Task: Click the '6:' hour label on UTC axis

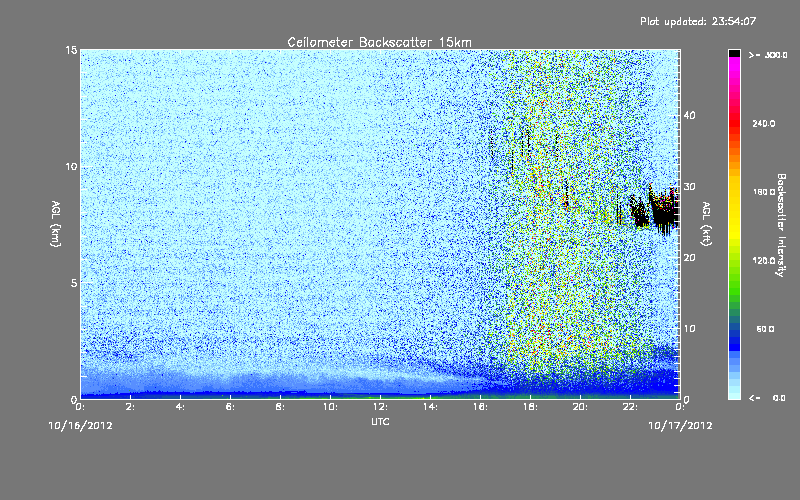Action: (231, 407)
